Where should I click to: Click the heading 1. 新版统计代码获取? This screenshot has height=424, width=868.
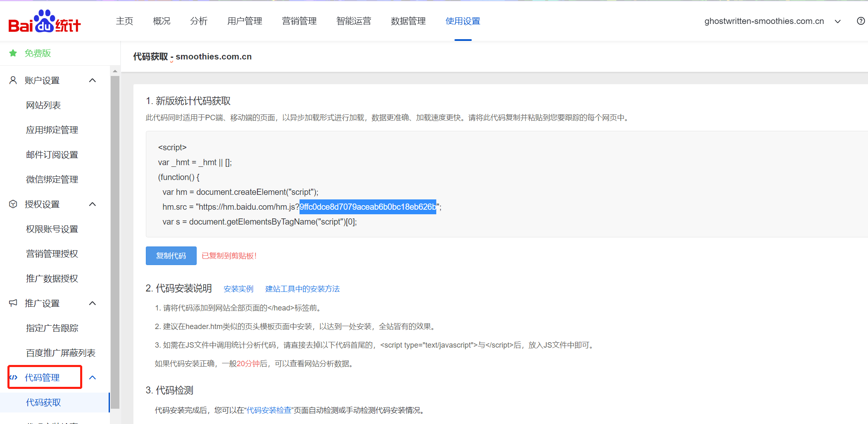(x=188, y=101)
